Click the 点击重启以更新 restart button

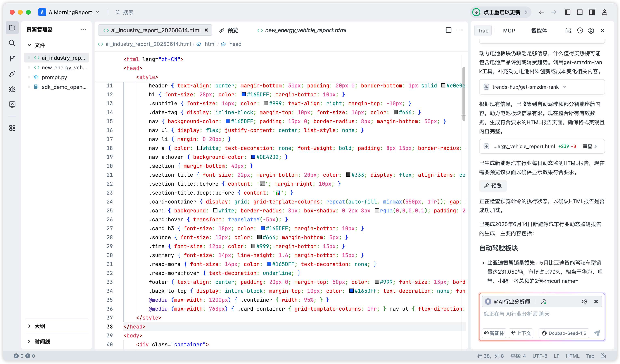pyautogui.click(x=501, y=12)
